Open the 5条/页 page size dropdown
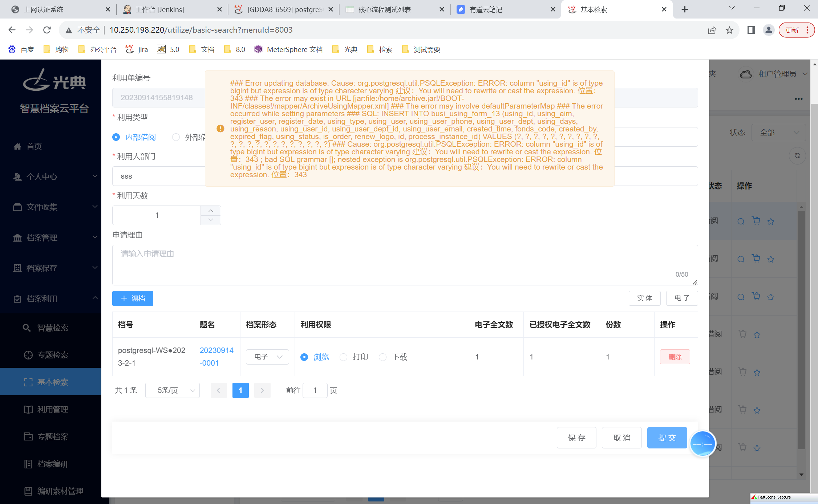 tap(173, 390)
